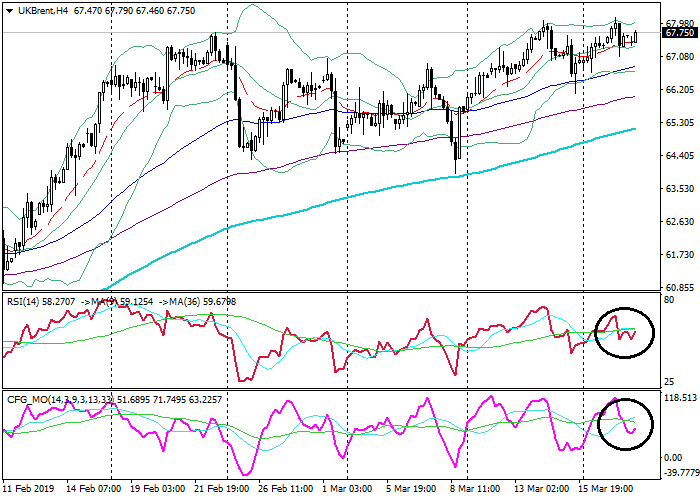This screenshot has width=700, height=500.
Task: Click the current price tag 67.750
Action: tap(680, 32)
